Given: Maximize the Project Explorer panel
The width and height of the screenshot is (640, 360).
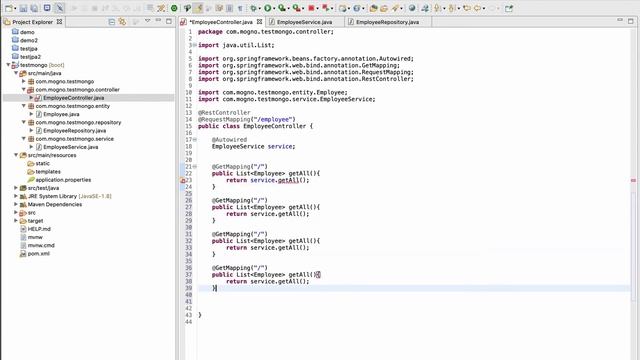Looking at the screenshot, I should point(169,21).
